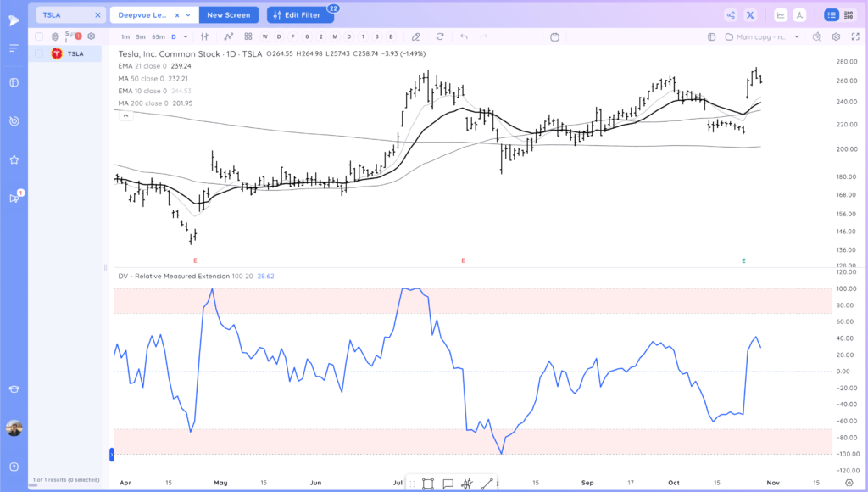Enter fullscreen chart mode
The image size is (868, 492).
click(855, 36)
